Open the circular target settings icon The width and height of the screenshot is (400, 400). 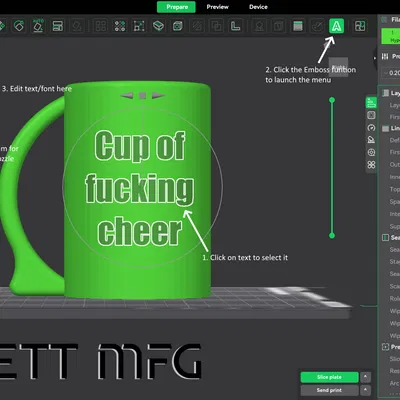pos(371,152)
